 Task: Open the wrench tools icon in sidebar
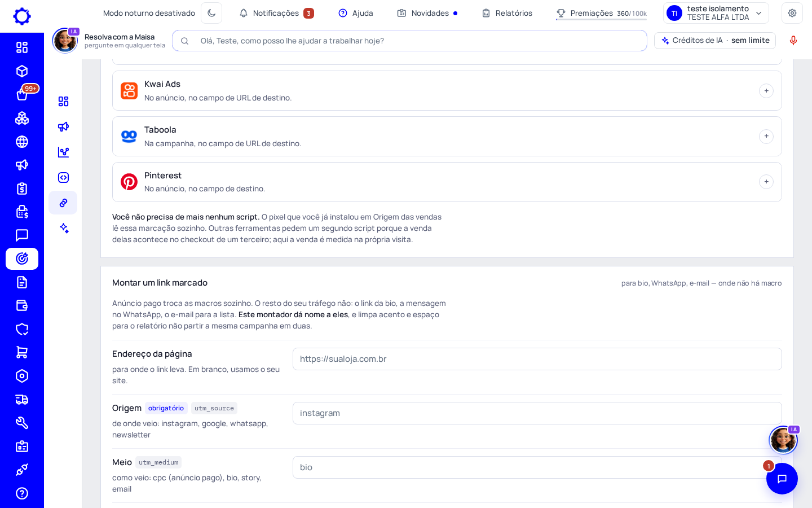[x=22, y=423]
